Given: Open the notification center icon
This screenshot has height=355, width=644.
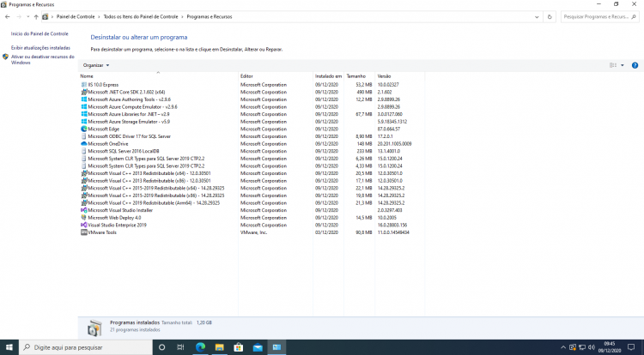Looking at the screenshot, I should [631, 347].
